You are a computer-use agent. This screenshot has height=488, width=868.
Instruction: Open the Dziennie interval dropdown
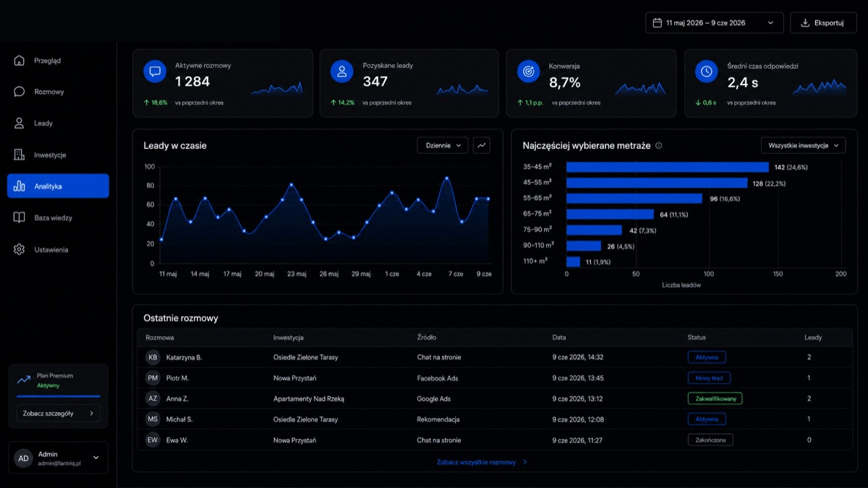pyautogui.click(x=443, y=145)
